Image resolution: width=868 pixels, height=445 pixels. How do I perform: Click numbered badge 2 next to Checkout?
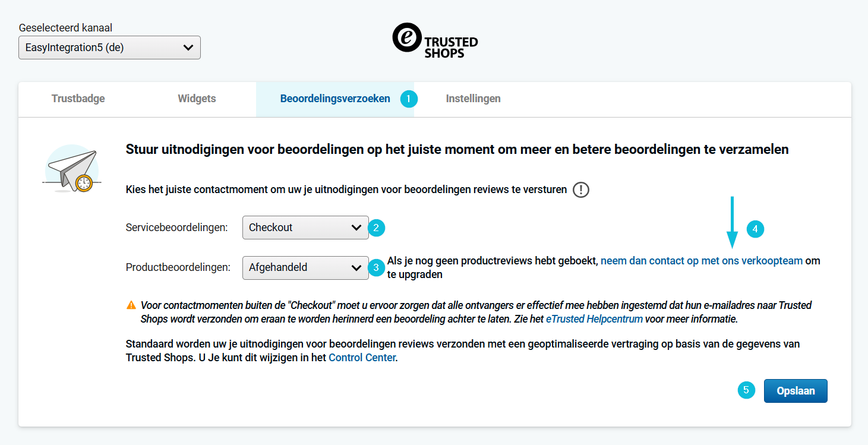[x=377, y=228]
